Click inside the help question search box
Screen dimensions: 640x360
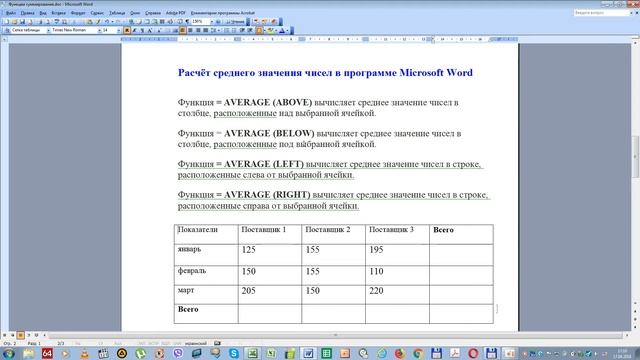[x=601, y=13]
